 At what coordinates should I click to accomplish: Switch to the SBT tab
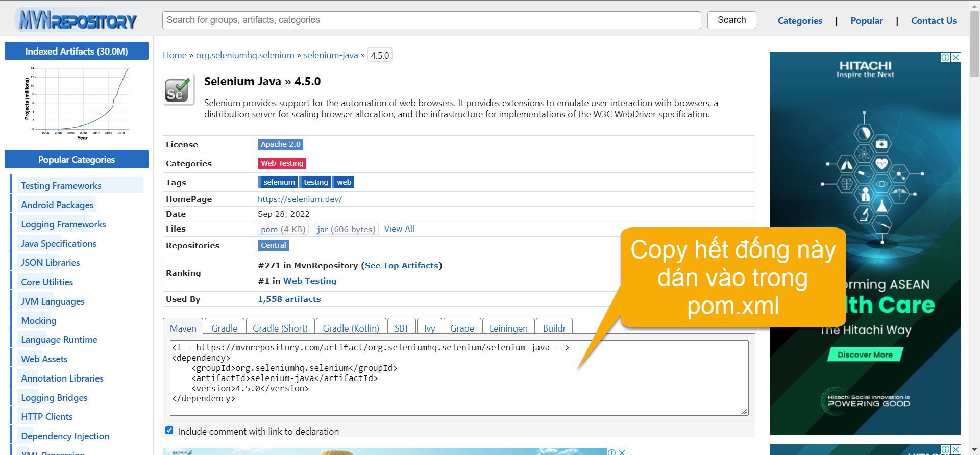pos(401,328)
